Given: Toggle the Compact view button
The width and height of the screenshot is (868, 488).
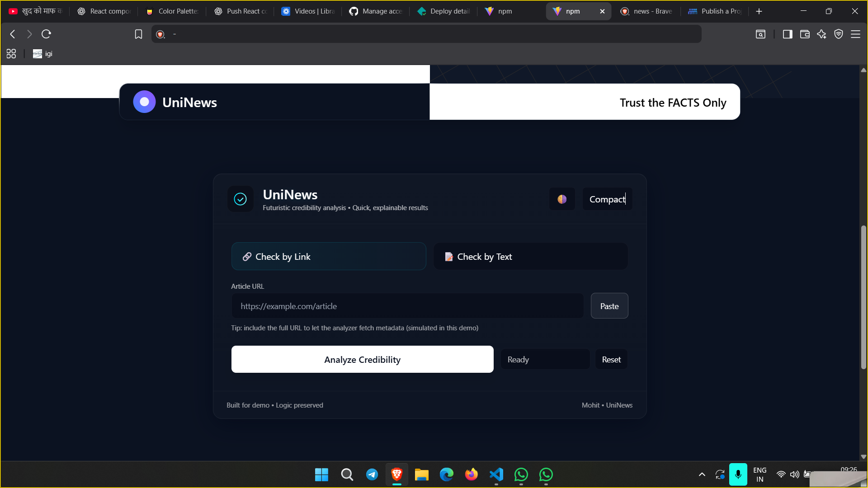Looking at the screenshot, I should (x=607, y=199).
